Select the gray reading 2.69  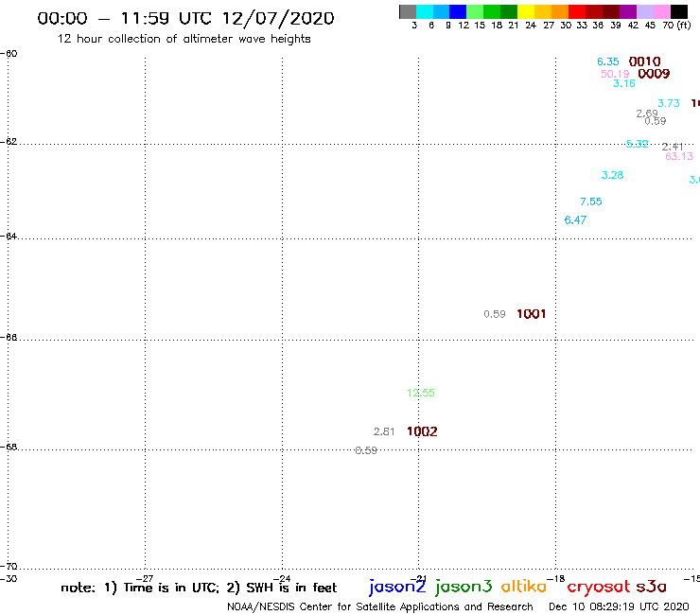coord(647,114)
